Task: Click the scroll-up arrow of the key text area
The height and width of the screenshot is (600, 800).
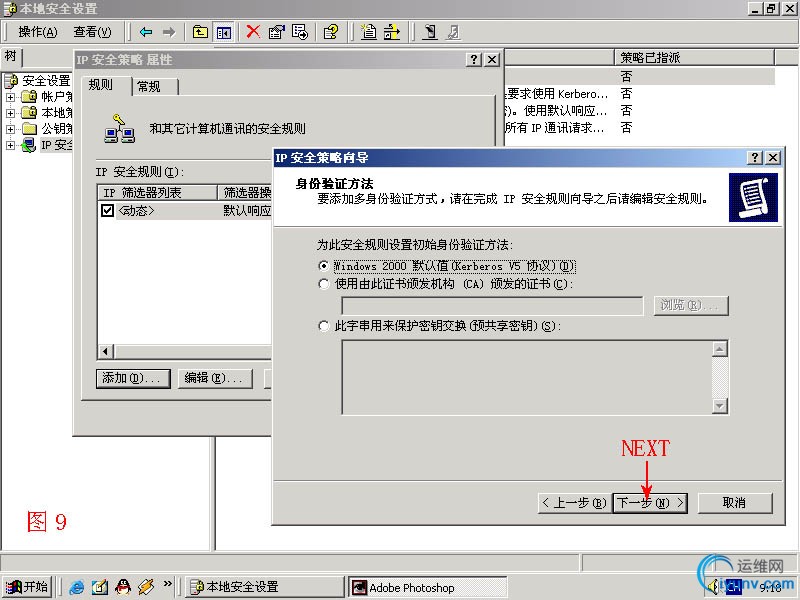Action: (719, 349)
